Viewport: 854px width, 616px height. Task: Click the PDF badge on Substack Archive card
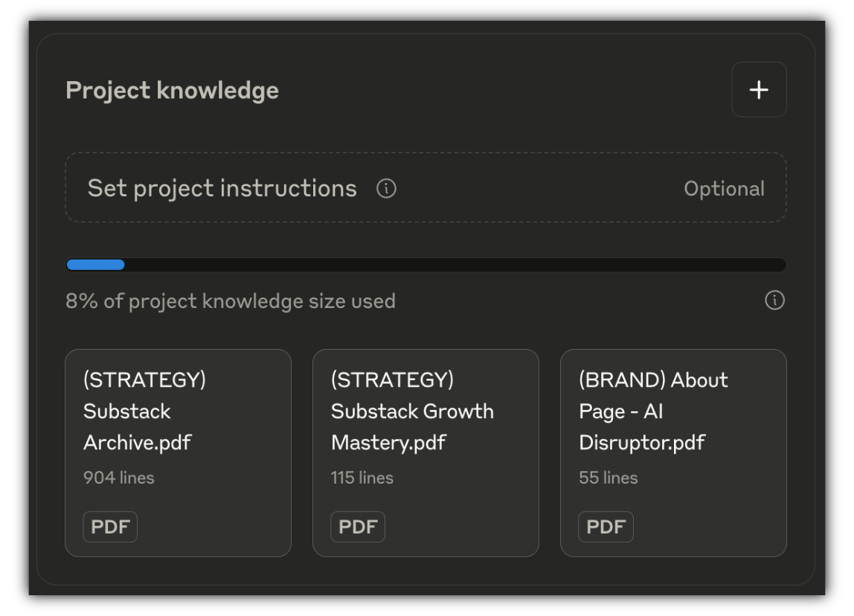[110, 527]
